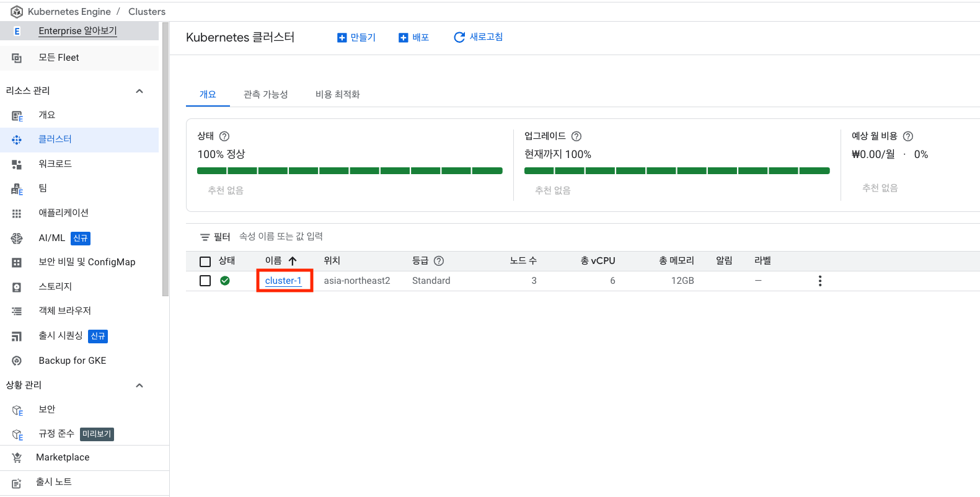Click the 새로고침 refresh button
The width and height of the screenshot is (980, 497).
tap(479, 37)
